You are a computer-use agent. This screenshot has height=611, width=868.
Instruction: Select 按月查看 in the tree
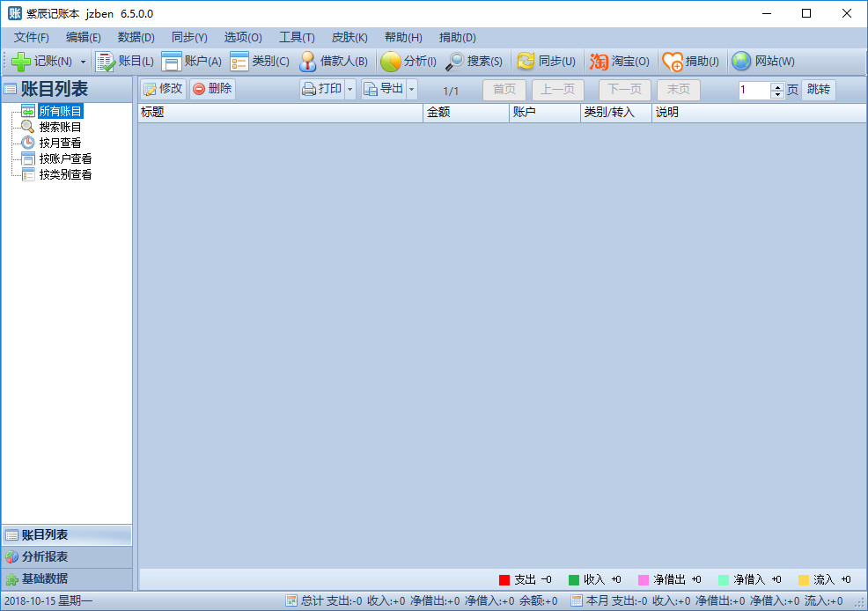pos(60,143)
